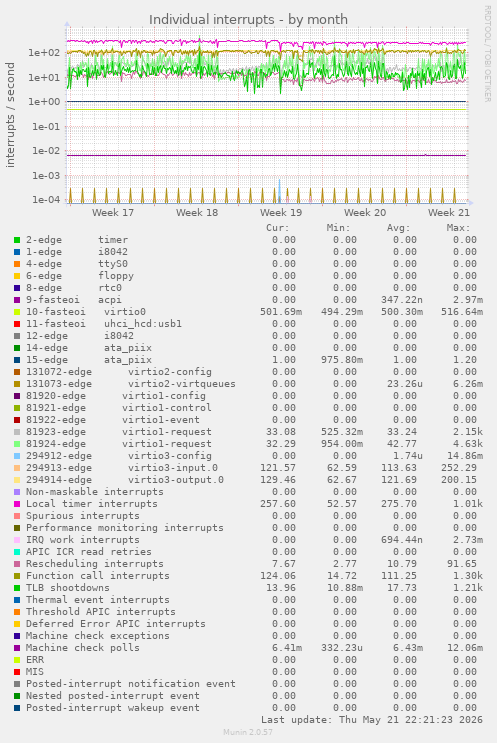Click the Week 19 axis label
This screenshot has height=743, width=497.
pos(281,213)
